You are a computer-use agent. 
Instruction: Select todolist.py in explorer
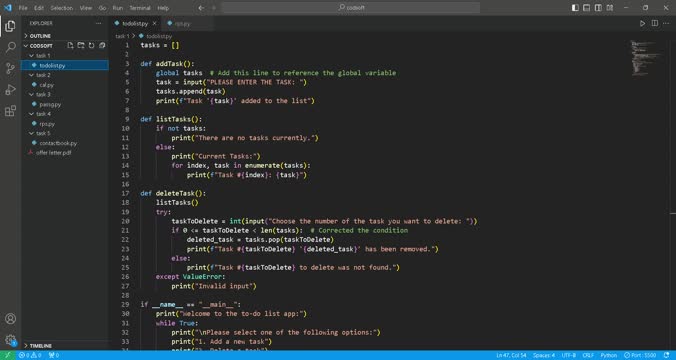point(65,66)
